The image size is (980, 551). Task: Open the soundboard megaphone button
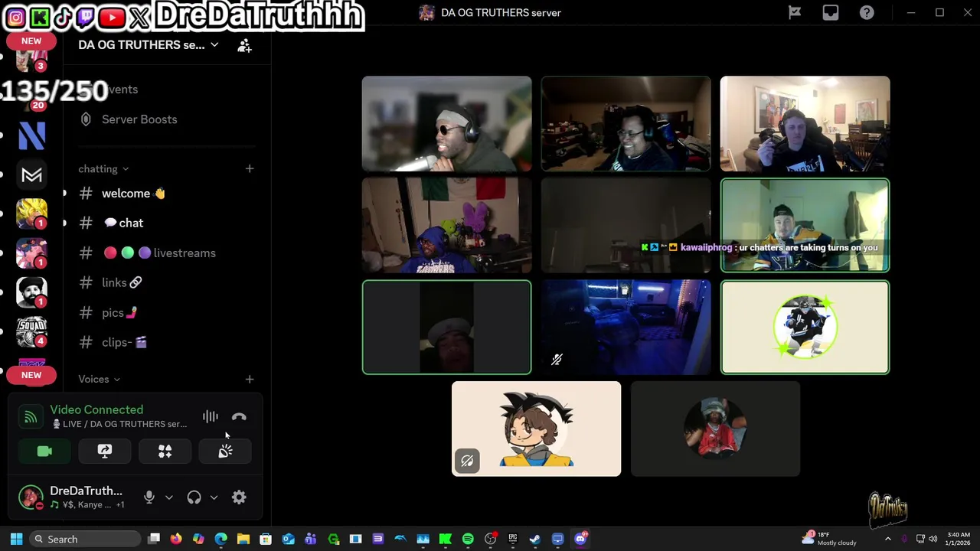pos(225,452)
